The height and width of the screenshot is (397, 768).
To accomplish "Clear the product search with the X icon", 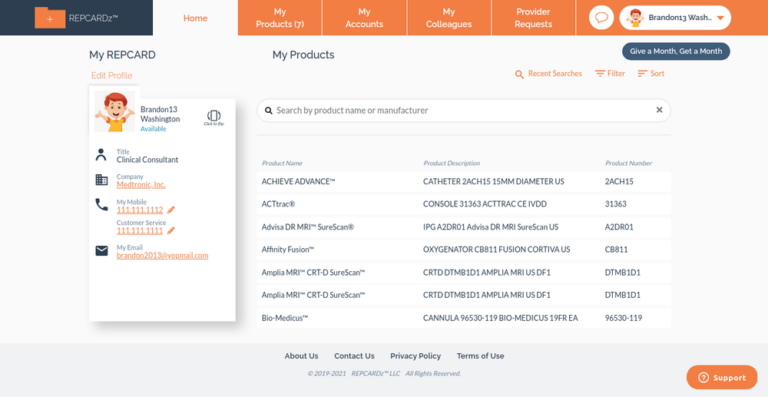I will 659,110.
